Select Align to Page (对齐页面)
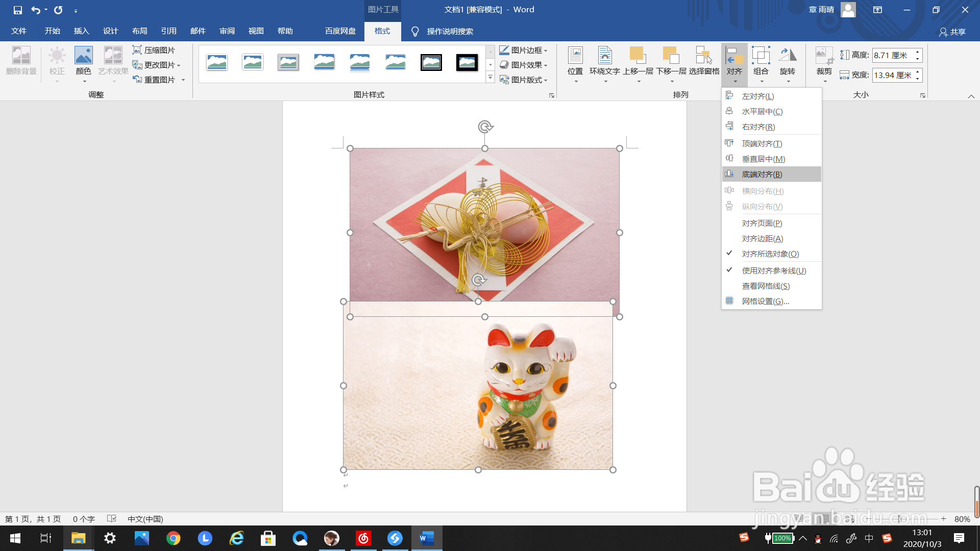Image resolution: width=980 pixels, height=551 pixels. [771, 223]
